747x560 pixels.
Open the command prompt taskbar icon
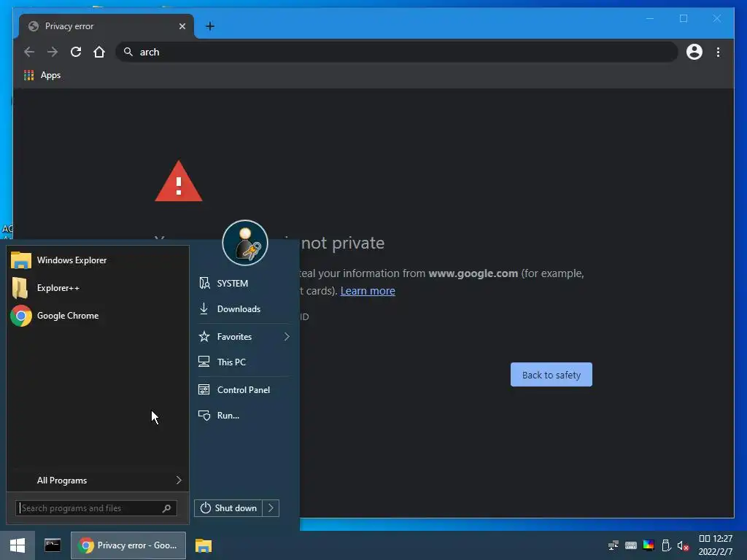pyautogui.click(x=53, y=545)
